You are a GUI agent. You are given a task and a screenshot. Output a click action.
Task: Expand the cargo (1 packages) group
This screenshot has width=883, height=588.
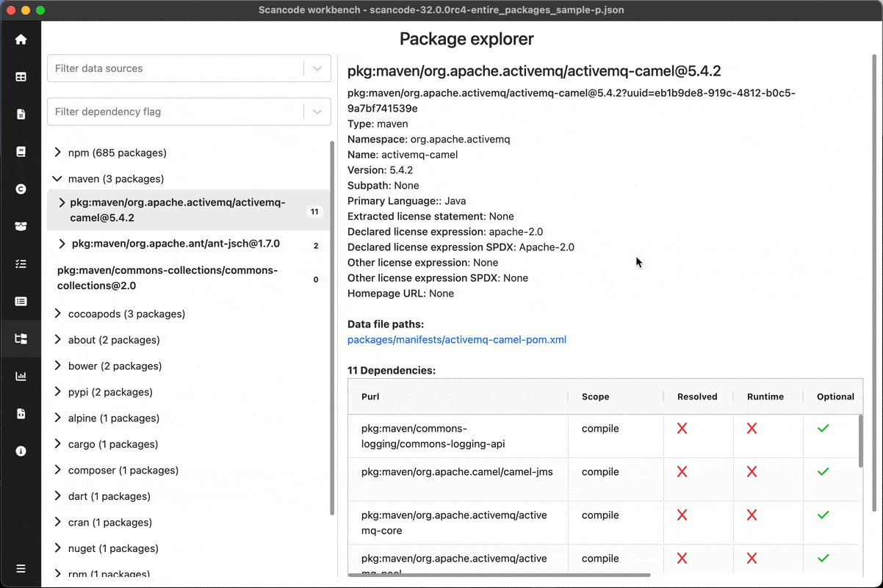click(57, 444)
